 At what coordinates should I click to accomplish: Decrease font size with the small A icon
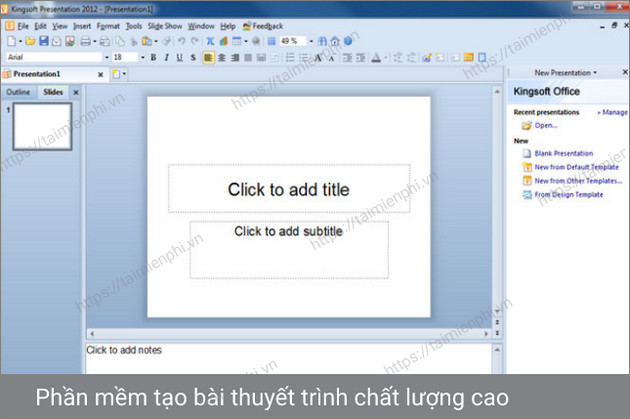pyautogui.click(x=331, y=58)
